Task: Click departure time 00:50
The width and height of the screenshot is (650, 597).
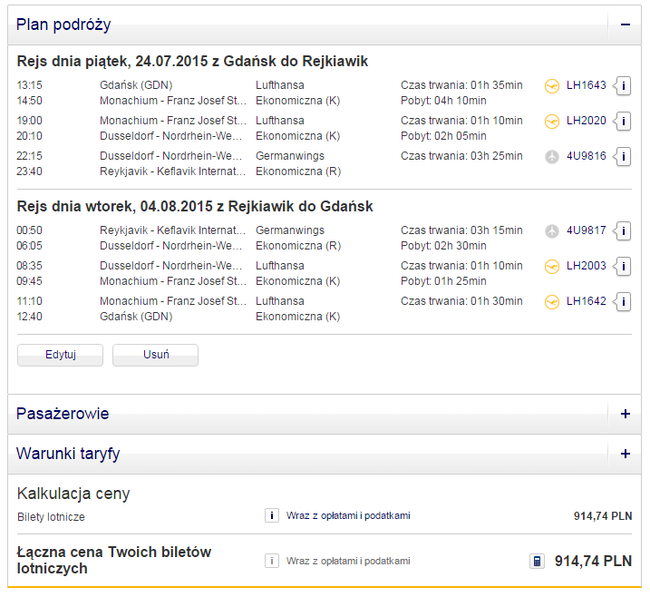Action: coord(29,231)
